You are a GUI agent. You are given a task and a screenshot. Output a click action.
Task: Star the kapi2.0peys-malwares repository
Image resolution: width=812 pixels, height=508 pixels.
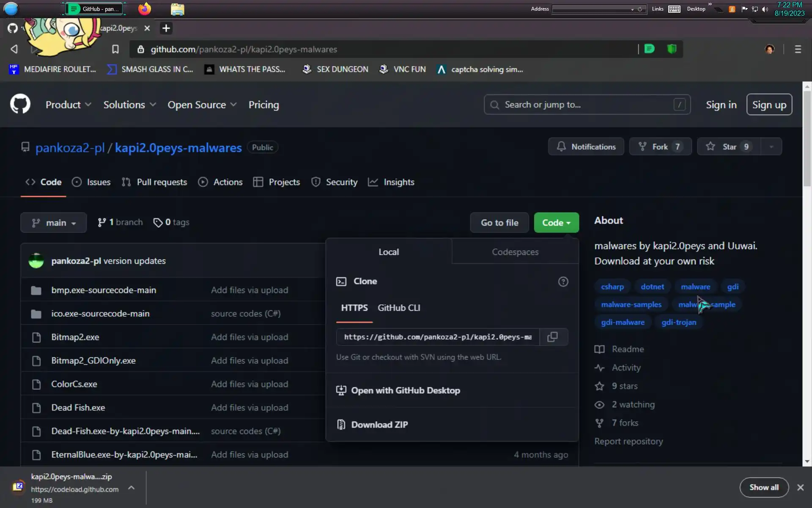(729, 147)
